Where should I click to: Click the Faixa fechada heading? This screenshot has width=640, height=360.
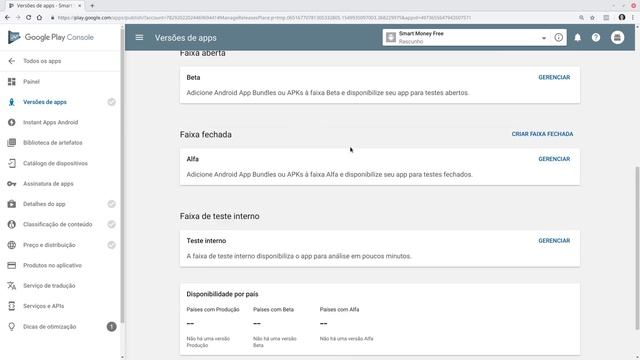206,134
